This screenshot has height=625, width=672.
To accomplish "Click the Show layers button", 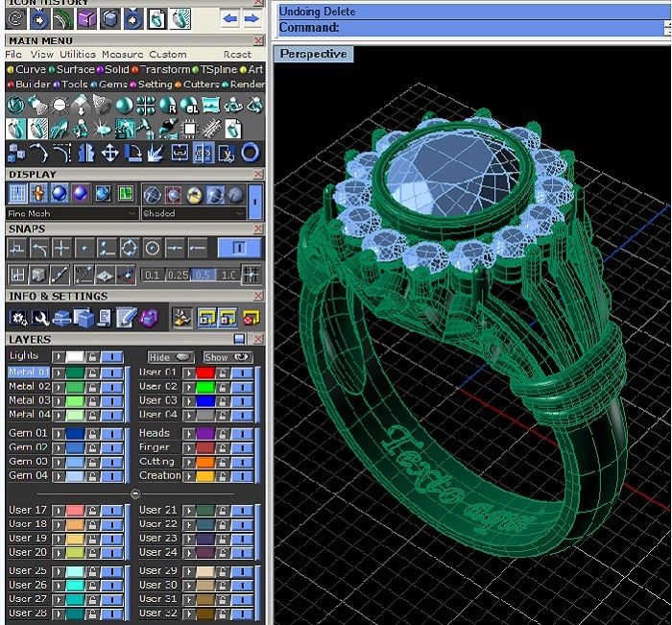I will click(228, 357).
